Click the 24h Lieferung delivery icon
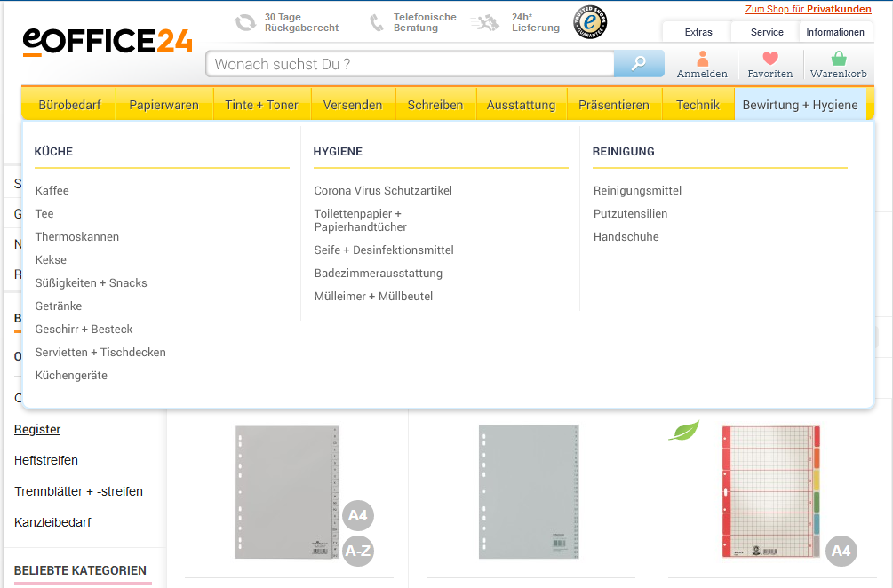Viewport: 893px width, 588px height. point(485,23)
